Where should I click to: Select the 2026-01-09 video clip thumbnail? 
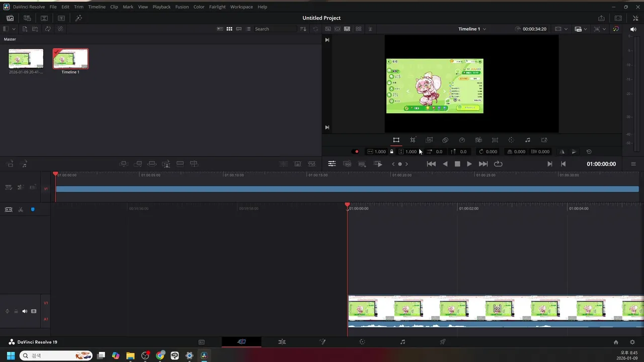(26, 59)
